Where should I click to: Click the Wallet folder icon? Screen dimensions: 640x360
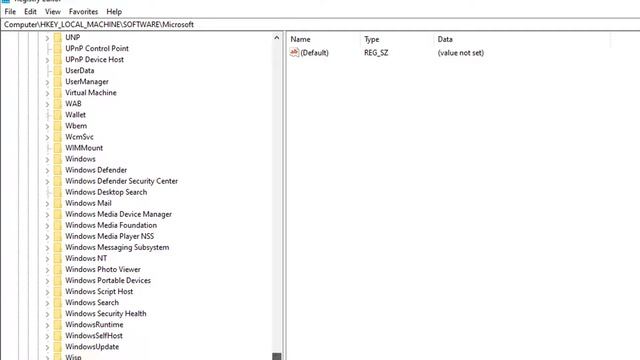[58, 115]
